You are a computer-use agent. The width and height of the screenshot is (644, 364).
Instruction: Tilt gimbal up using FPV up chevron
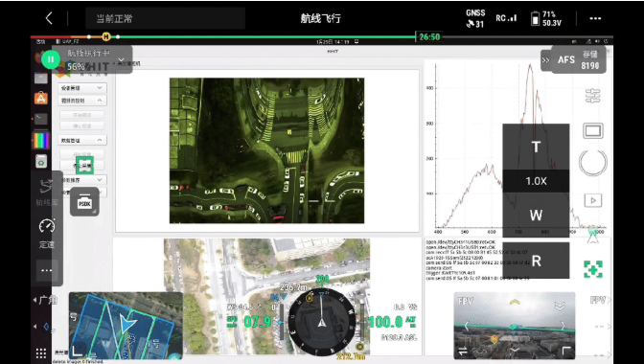point(515,302)
